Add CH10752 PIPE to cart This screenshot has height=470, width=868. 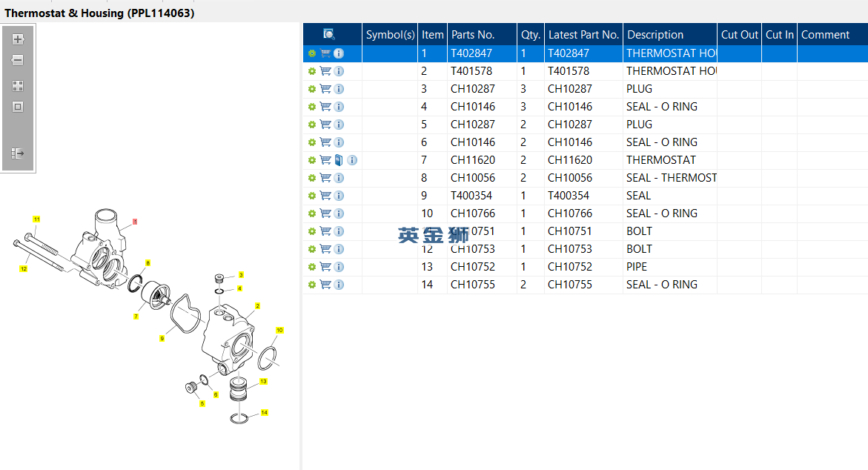(x=325, y=267)
